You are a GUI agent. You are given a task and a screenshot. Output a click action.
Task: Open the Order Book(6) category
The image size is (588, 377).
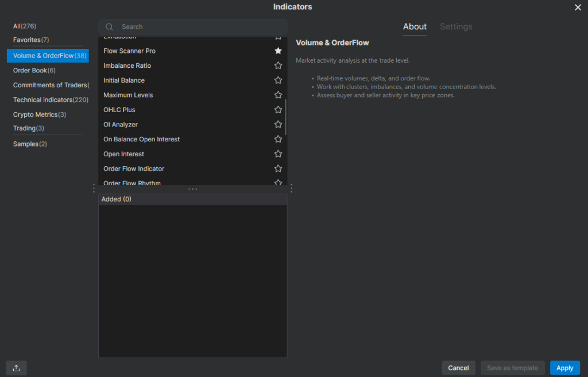pos(34,70)
